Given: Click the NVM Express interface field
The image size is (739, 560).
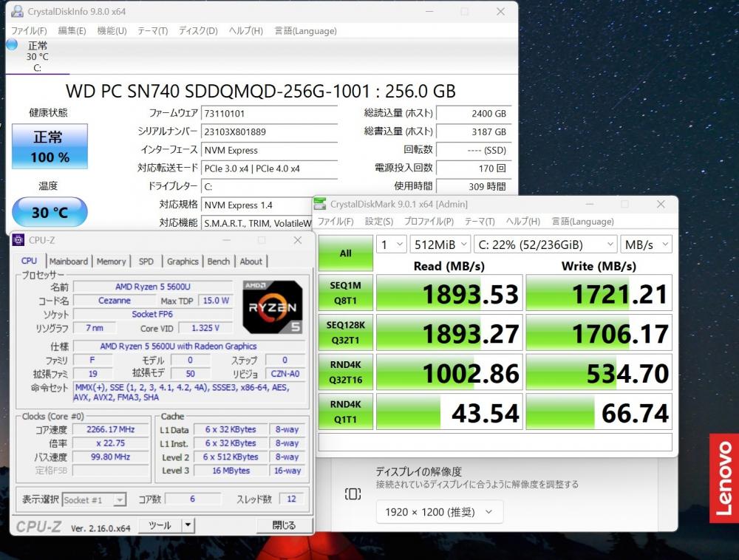Looking at the screenshot, I should (270, 150).
